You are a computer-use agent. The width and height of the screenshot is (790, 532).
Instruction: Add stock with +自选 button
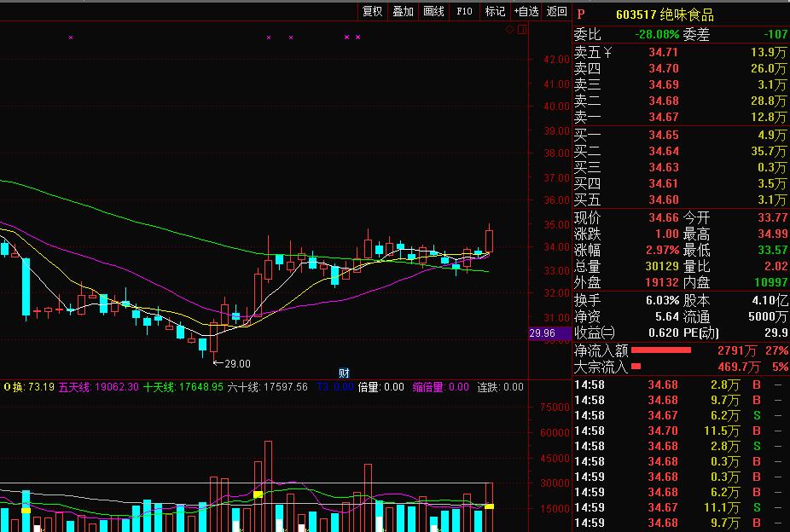pos(526,11)
